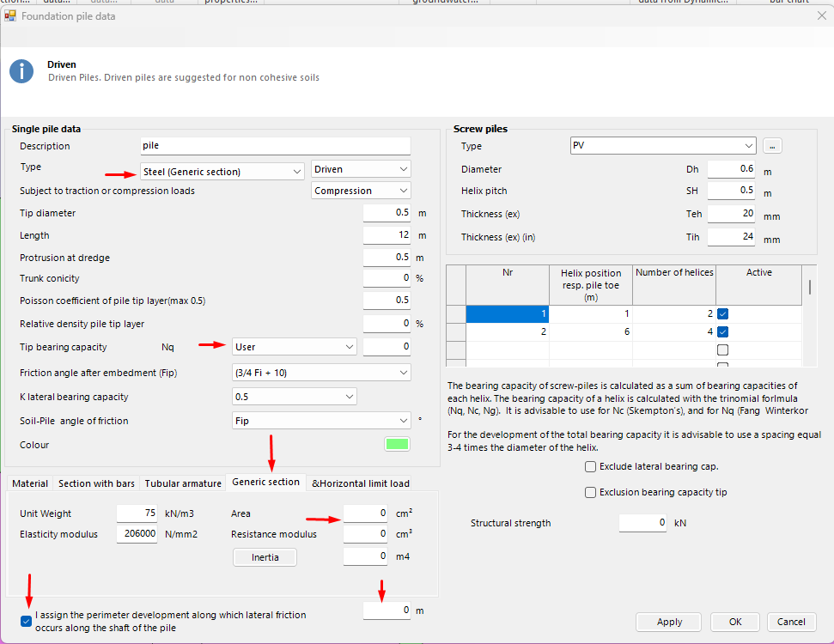Open the Horizontal limit load tab

click(x=361, y=483)
